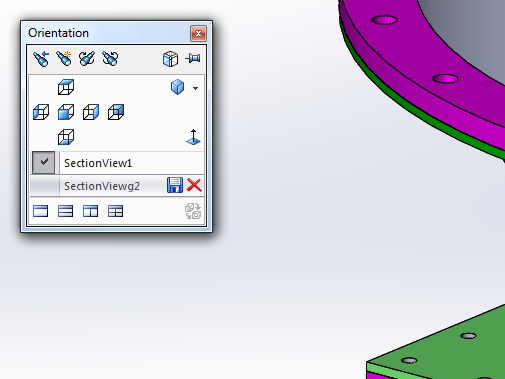This screenshot has height=379, width=505.
Task: Open the Isometric view dropdown arrow
Action: (x=195, y=88)
